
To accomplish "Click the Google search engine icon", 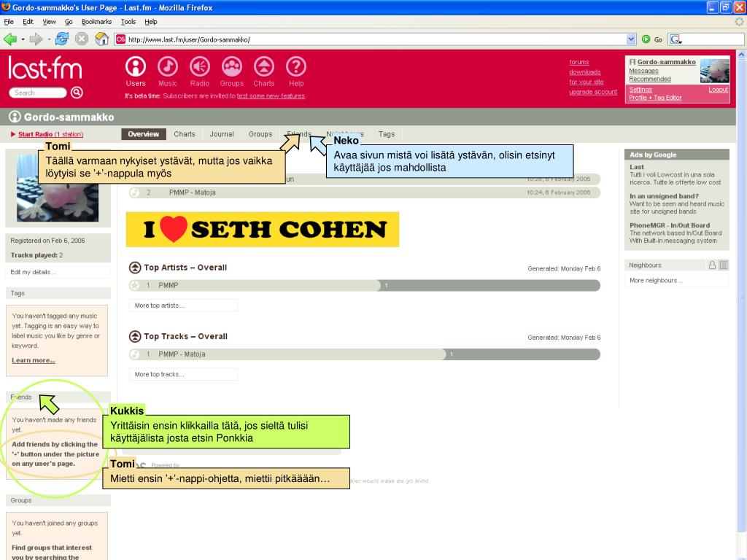I will [675, 39].
